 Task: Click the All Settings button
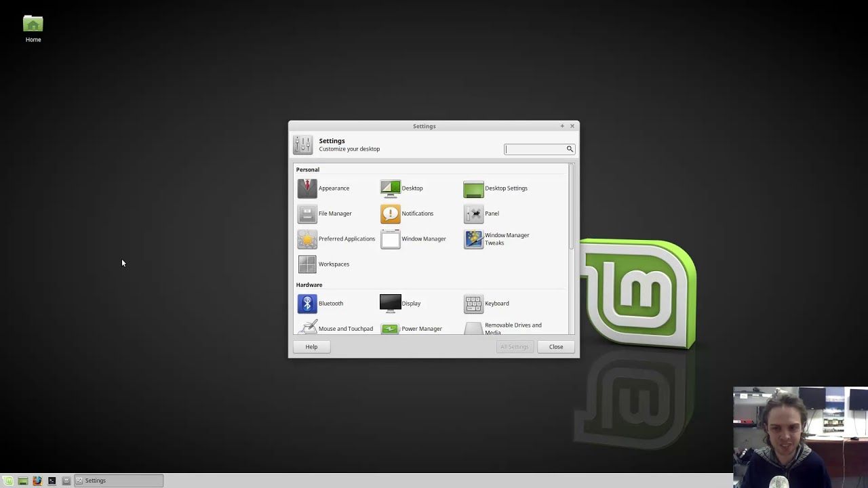click(514, 347)
